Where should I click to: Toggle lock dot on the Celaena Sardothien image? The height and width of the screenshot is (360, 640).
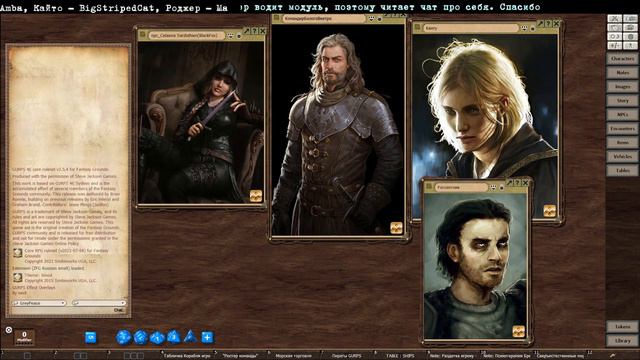[x=239, y=36]
